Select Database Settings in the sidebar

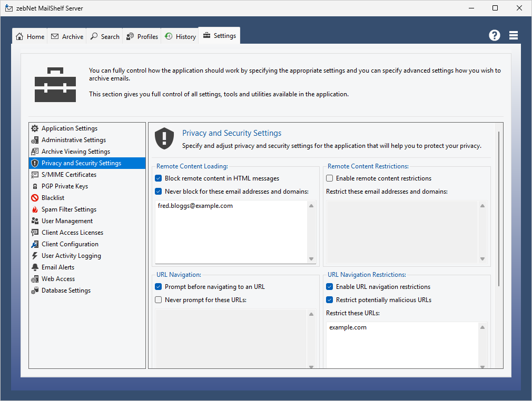tap(66, 290)
